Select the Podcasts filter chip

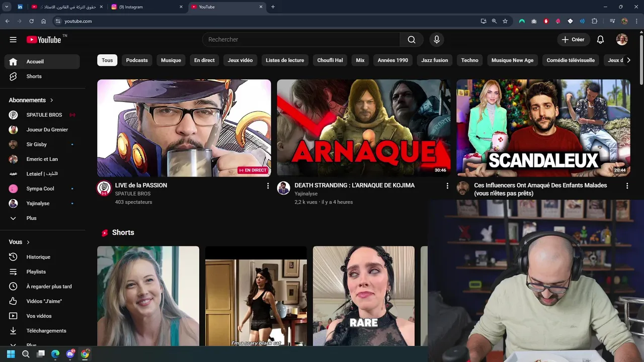click(x=137, y=60)
